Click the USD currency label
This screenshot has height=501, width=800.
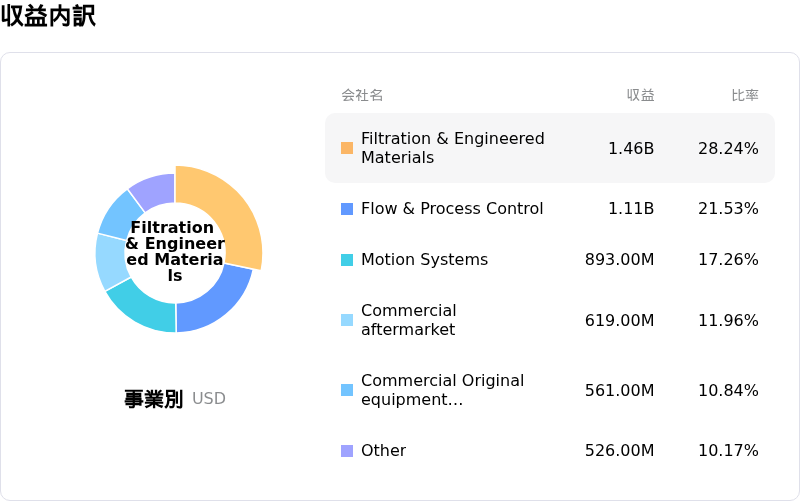pyautogui.click(x=209, y=399)
